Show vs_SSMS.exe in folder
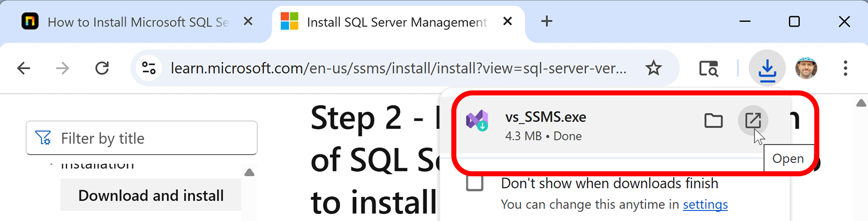 click(713, 121)
